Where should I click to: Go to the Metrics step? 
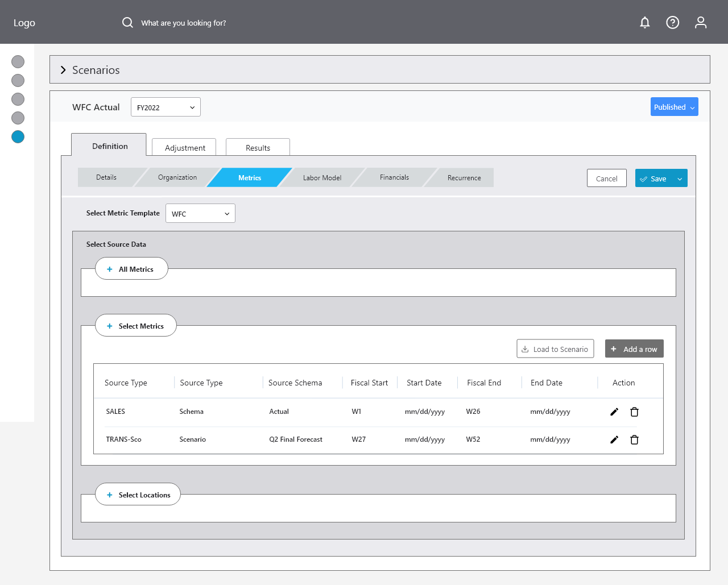[250, 177]
